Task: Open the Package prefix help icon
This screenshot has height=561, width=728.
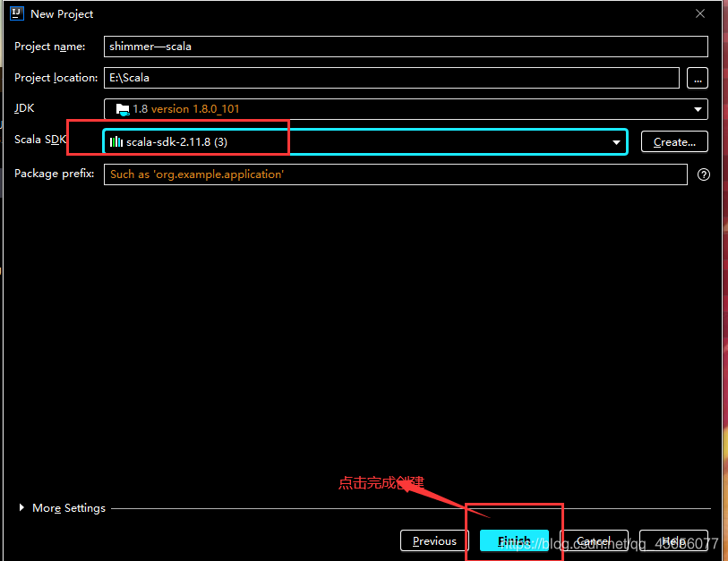Action: 704,174
